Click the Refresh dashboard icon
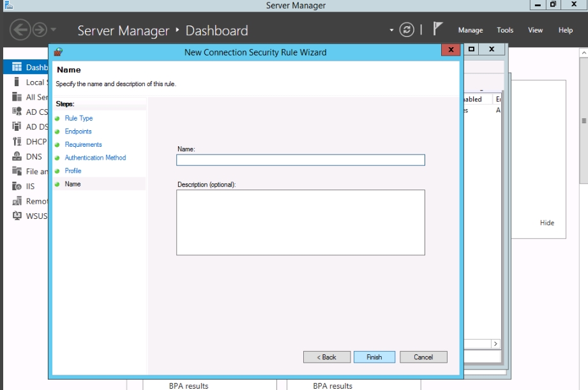588x390 pixels. point(407,30)
